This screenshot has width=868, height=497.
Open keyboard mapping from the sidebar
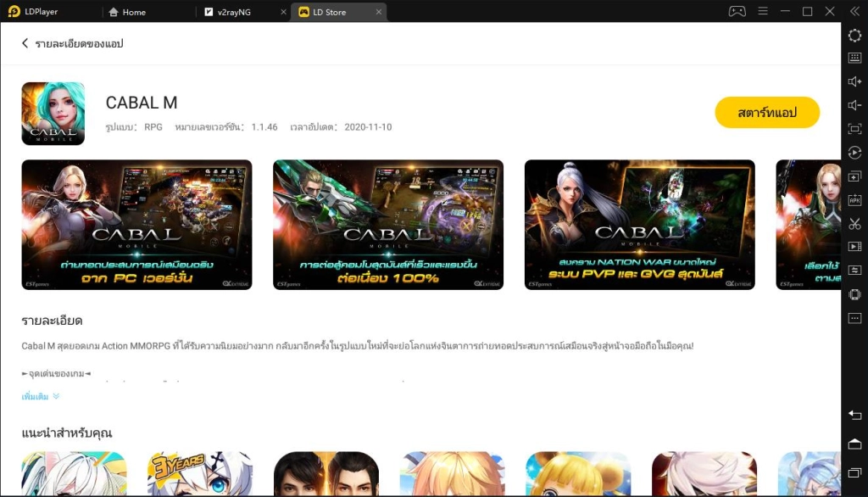pyautogui.click(x=854, y=59)
